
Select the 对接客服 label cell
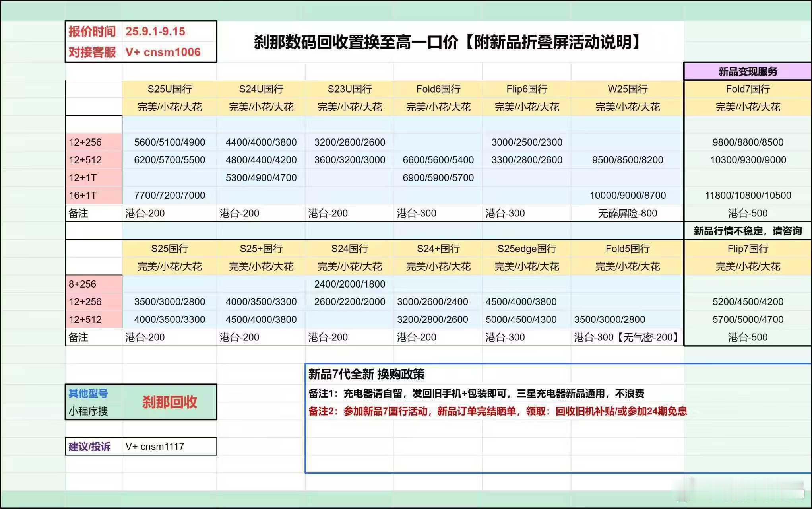click(93, 52)
